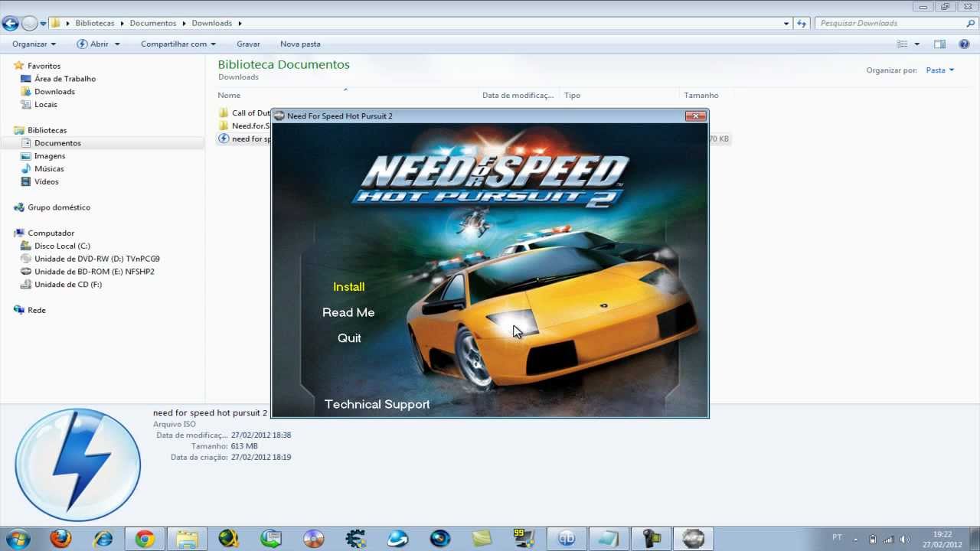
Task: Open the address bar history dropdown
Action: coord(786,24)
